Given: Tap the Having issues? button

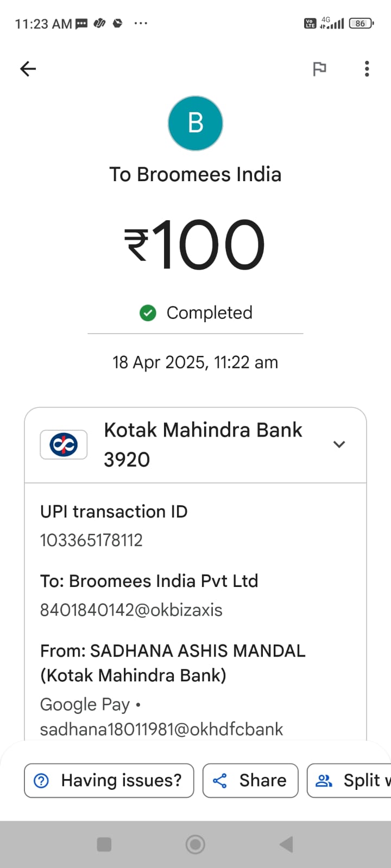Looking at the screenshot, I should (x=109, y=781).
